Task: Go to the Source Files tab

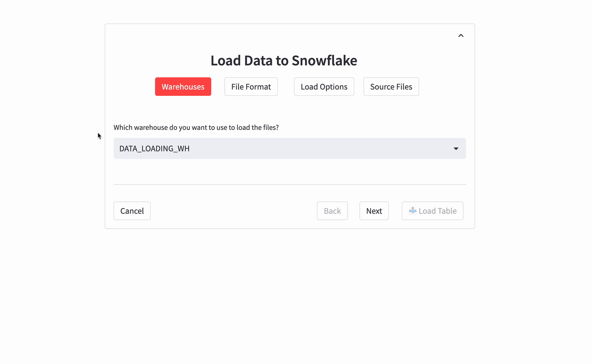Action: click(391, 87)
